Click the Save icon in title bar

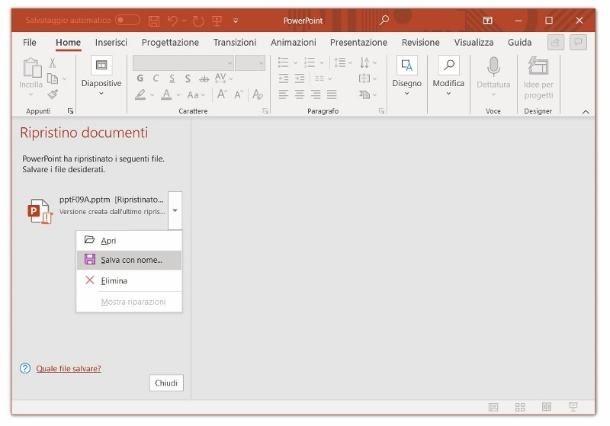tap(154, 20)
